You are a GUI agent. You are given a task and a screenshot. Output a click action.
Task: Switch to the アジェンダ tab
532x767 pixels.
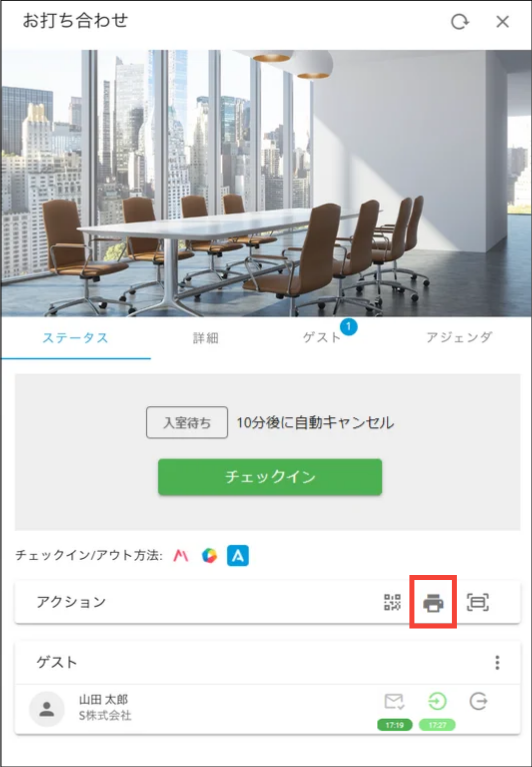click(459, 338)
